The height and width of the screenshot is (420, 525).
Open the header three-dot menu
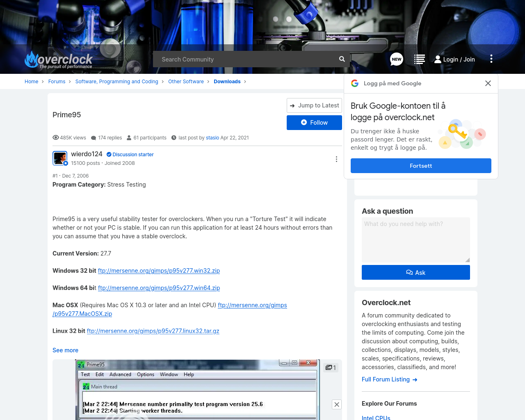tap(491, 59)
